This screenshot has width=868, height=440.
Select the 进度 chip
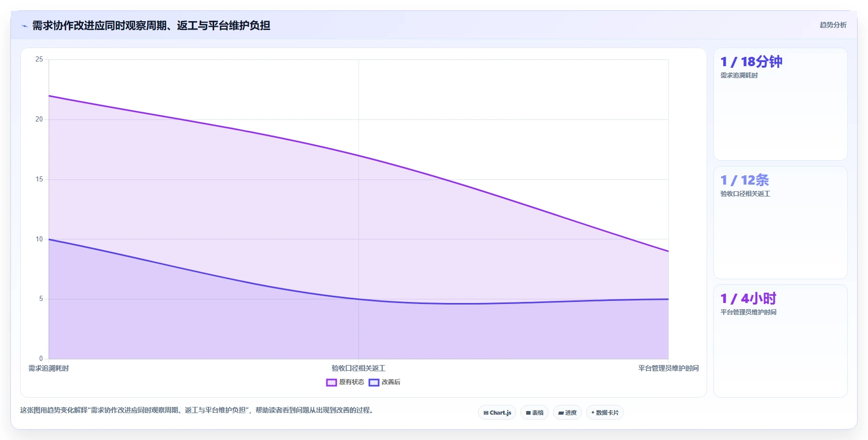pos(567,413)
